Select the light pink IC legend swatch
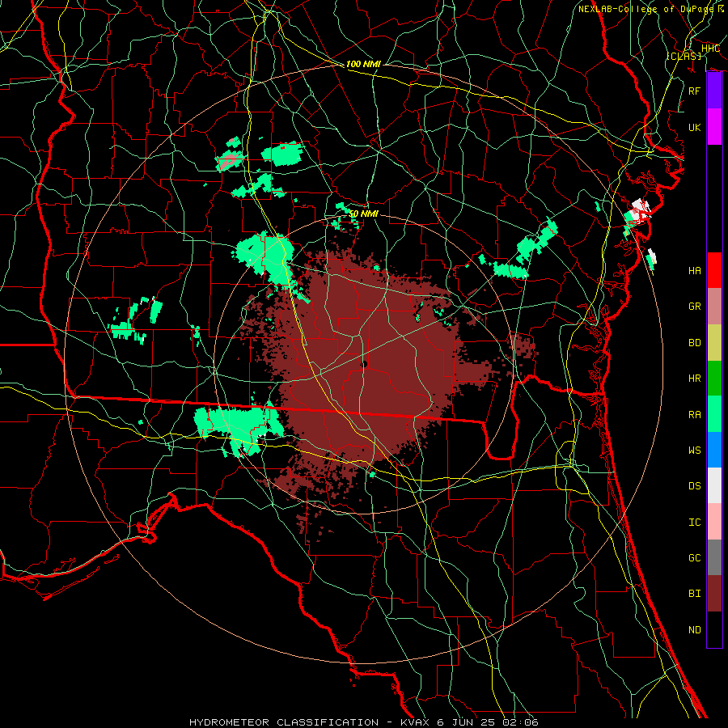The image size is (728, 728). click(714, 522)
